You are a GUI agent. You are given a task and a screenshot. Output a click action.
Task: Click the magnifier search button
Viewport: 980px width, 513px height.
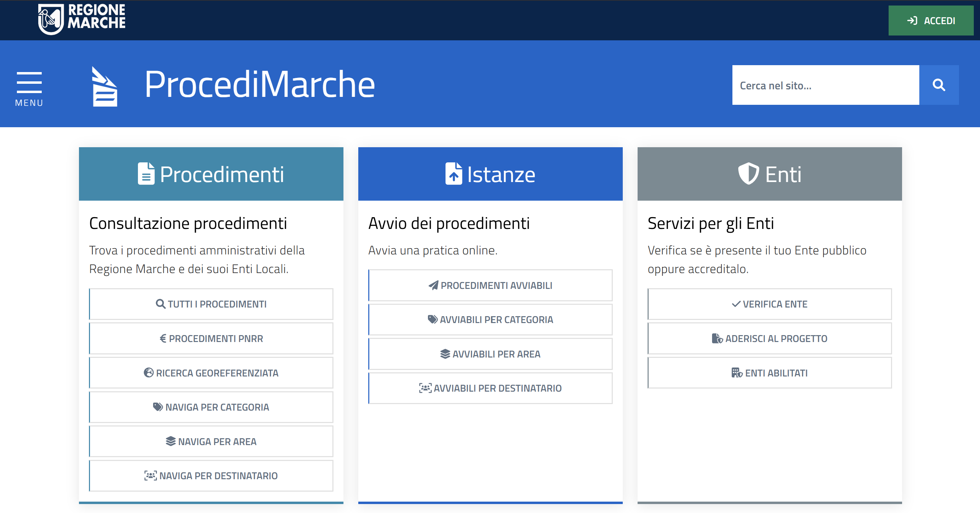coord(938,85)
